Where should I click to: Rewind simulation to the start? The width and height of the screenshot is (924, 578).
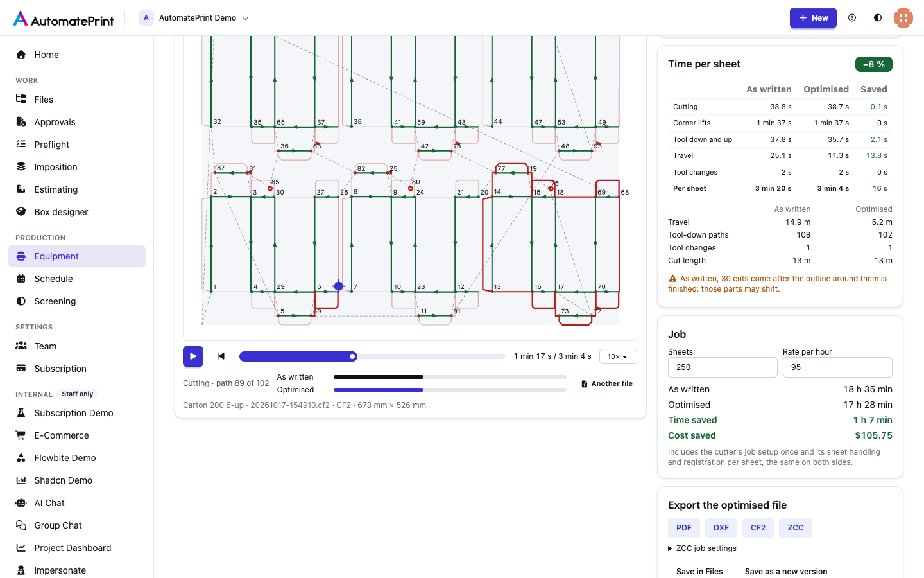(x=221, y=356)
